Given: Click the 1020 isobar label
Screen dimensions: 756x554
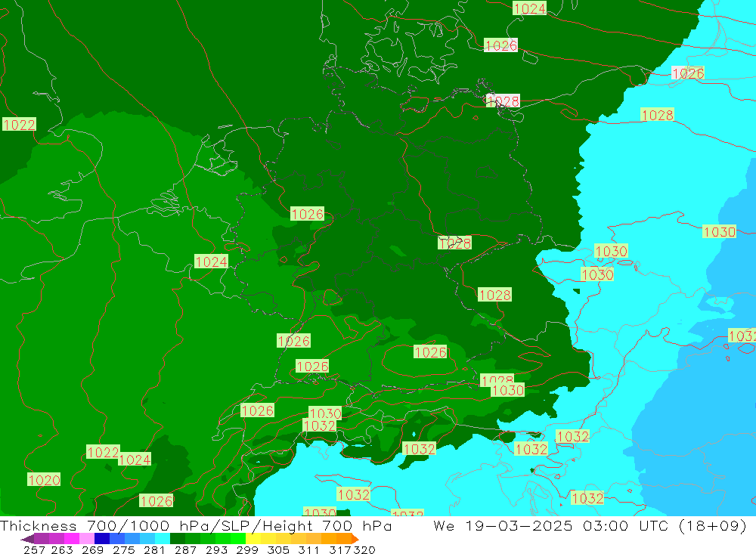Looking at the screenshot, I should [44, 480].
